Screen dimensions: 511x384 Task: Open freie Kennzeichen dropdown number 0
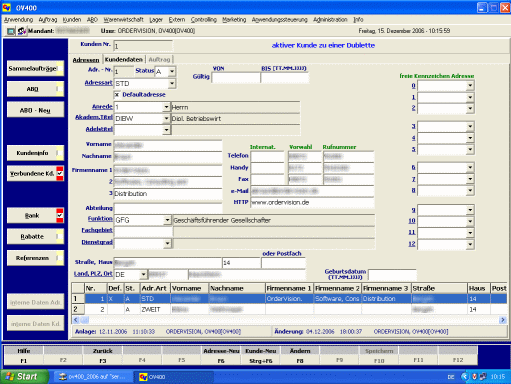click(x=470, y=86)
